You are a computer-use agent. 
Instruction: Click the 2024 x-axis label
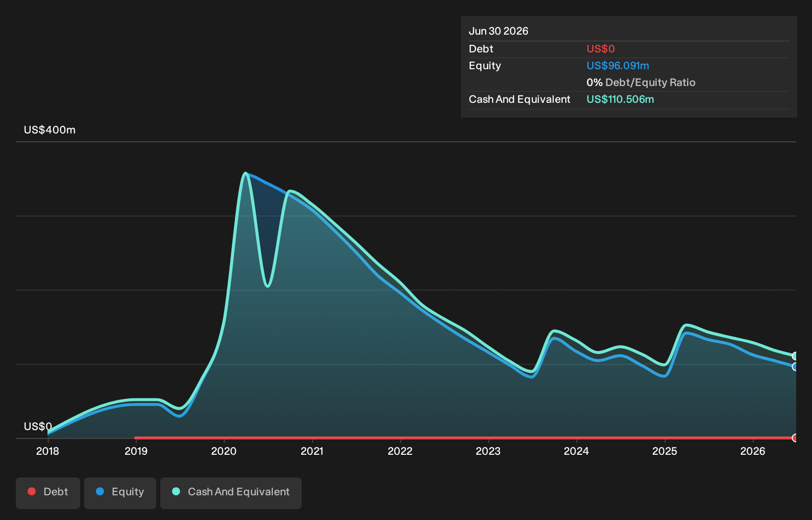point(577,451)
